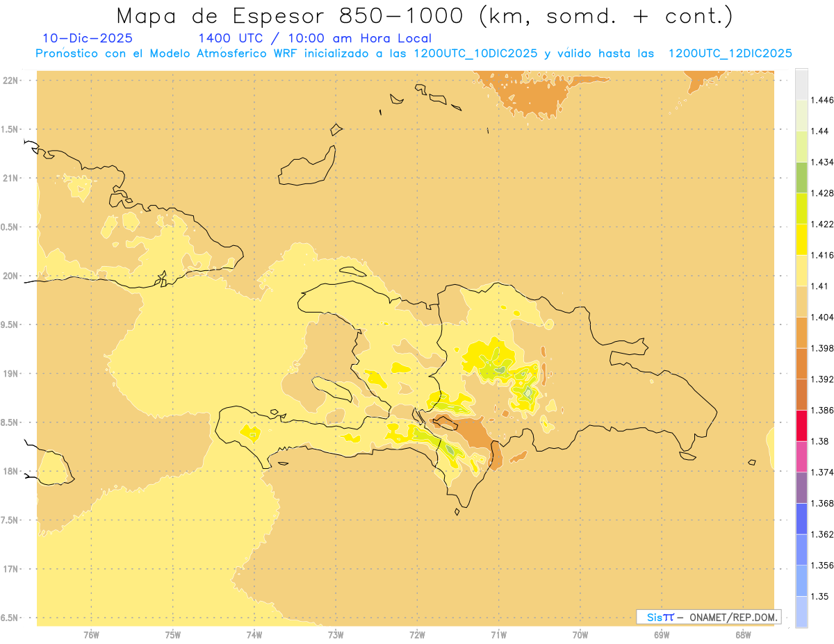The height and width of the screenshot is (644, 834).
Task: Click the "7.5N" latitude label
Action: pyautogui.click(x=10, y=520)
